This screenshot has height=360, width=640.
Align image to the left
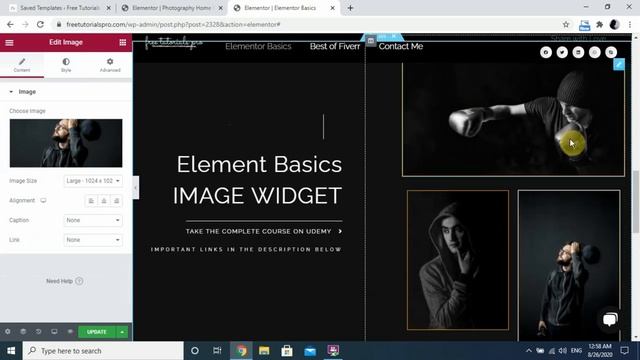pos(91,201)
